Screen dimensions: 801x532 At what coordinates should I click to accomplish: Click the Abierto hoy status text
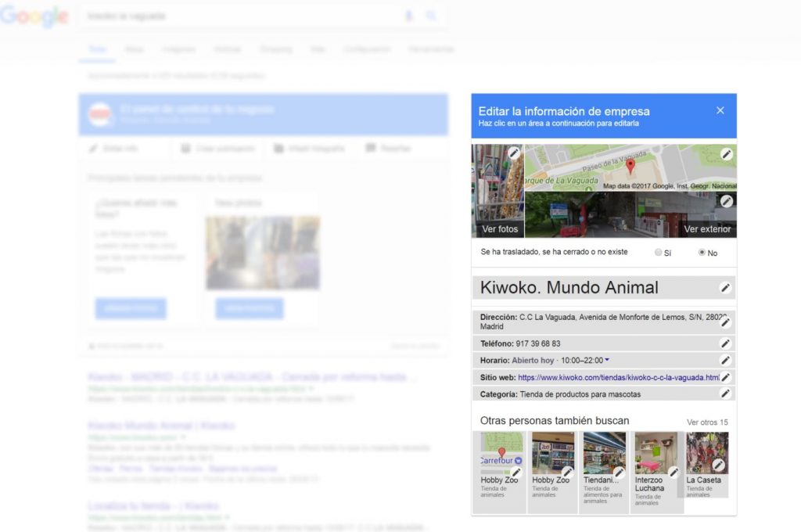(533, 361)
